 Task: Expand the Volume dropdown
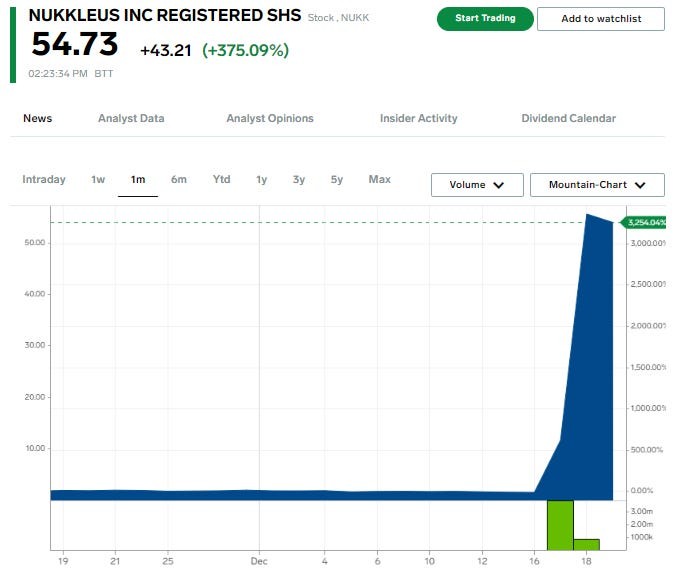pyautogui.click(x=478, y=185)
